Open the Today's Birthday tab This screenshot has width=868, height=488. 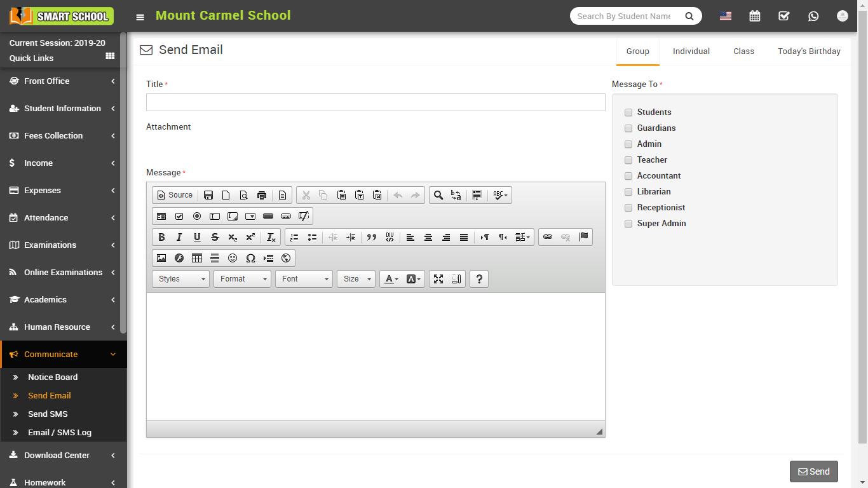point(809,51)
